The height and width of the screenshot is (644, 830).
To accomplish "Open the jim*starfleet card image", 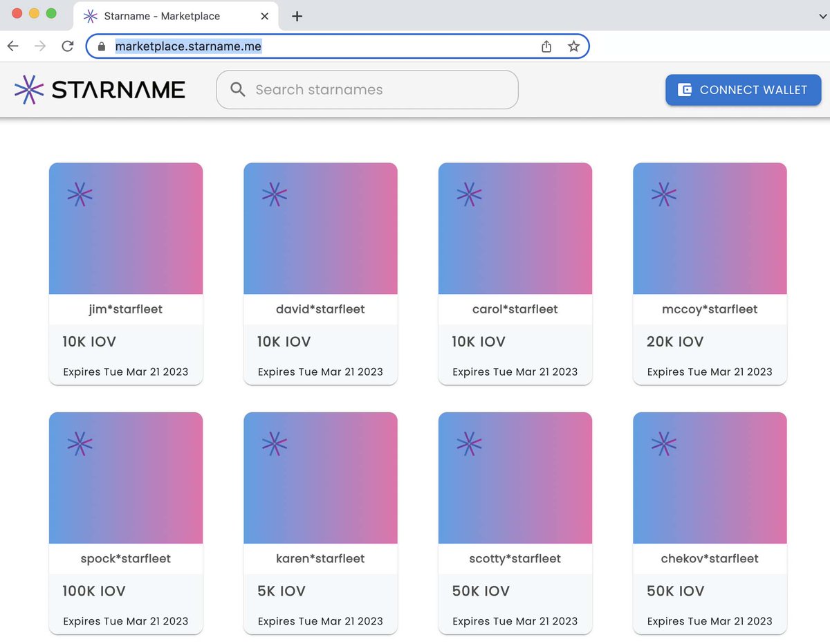I will pyautogui.click(x=126, y=228).
